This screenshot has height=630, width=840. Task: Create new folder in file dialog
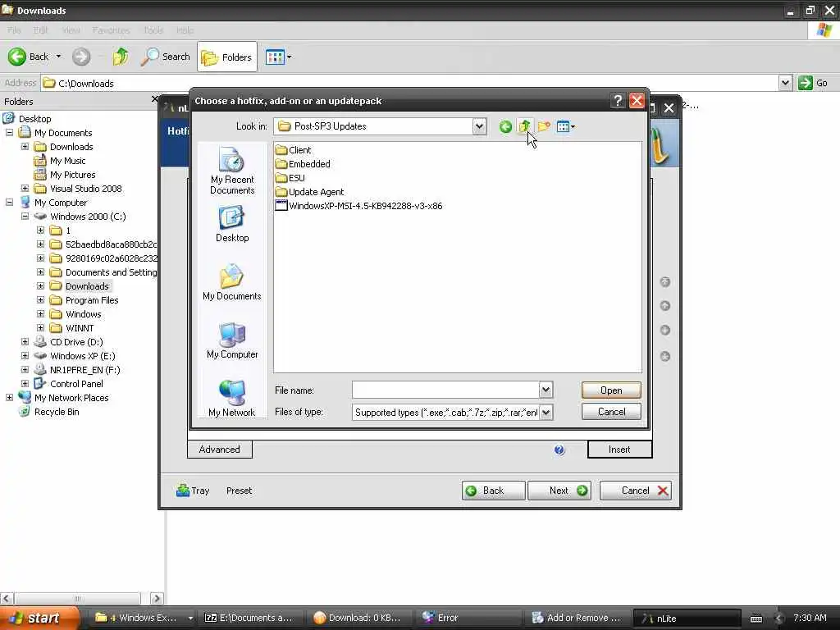coord(544,126)
